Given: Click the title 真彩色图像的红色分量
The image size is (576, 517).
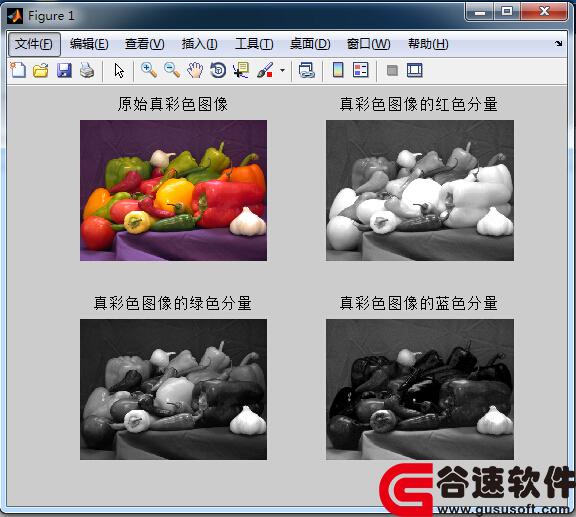Looking at the screenshot, I should (418, 104).
